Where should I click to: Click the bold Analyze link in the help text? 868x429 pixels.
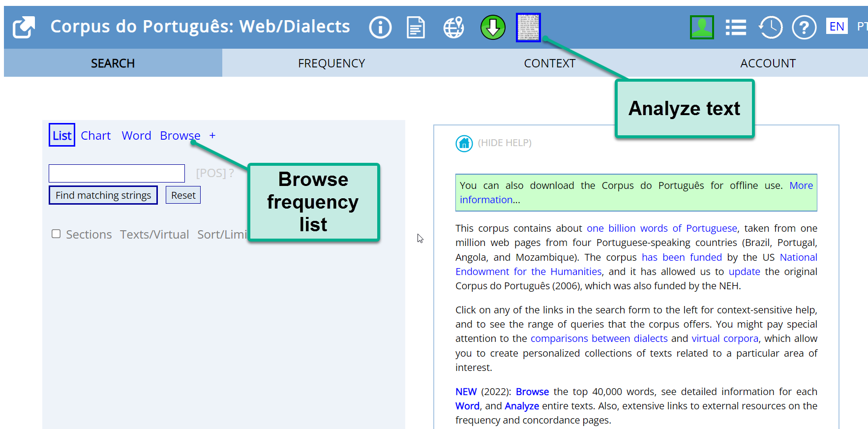point(522,406)
